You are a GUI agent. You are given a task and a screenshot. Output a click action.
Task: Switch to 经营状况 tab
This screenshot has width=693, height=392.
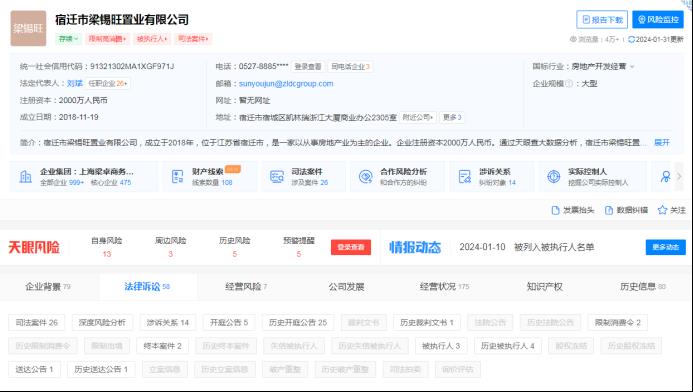tap(445, 286)
